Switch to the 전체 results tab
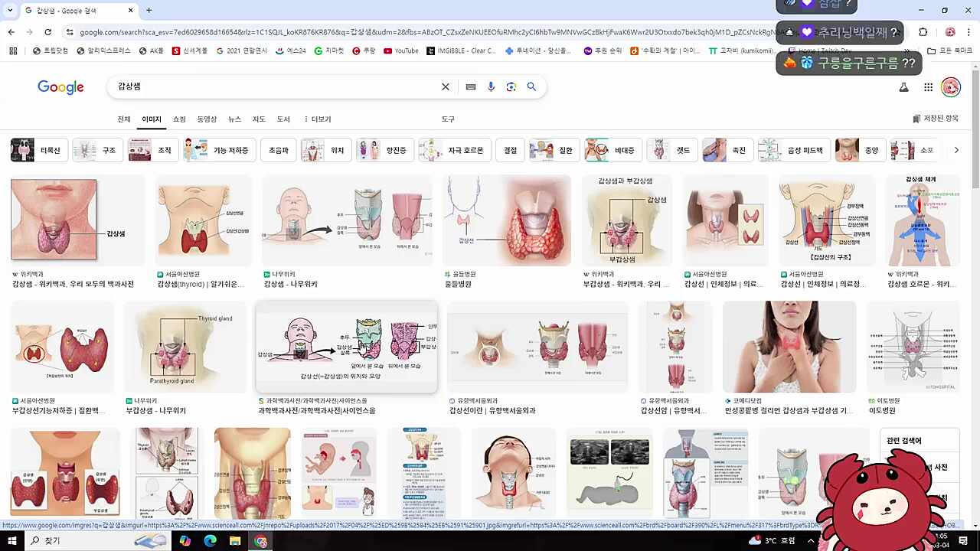The width and height of the screenshot is (980, 551). [124, 119]
